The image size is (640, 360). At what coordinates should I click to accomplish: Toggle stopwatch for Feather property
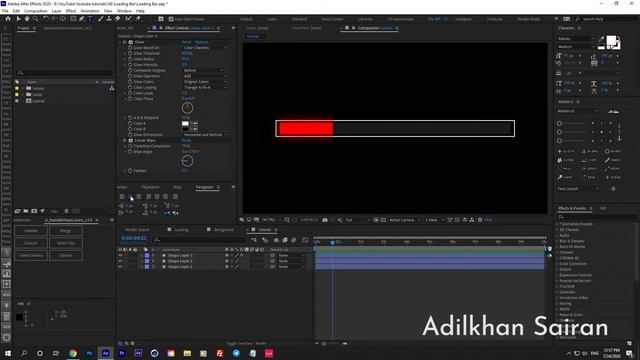130,171
